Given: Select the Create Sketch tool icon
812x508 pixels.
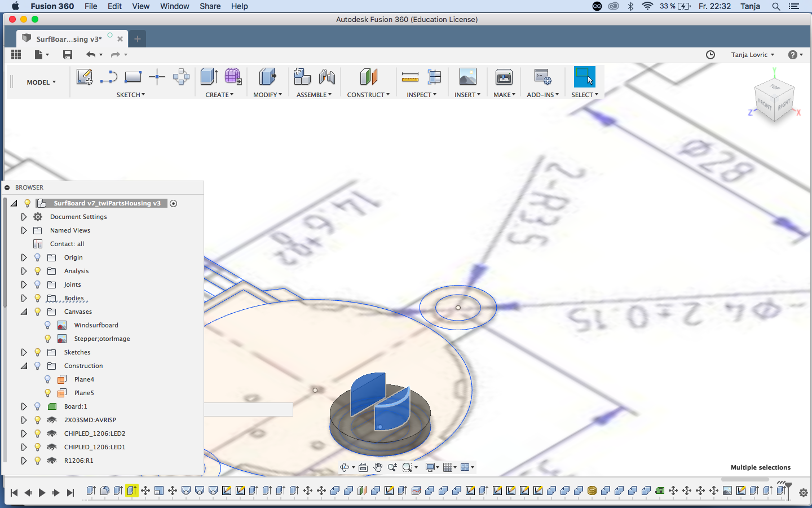Looking at the screenshot, I should (x=85, y=77).
